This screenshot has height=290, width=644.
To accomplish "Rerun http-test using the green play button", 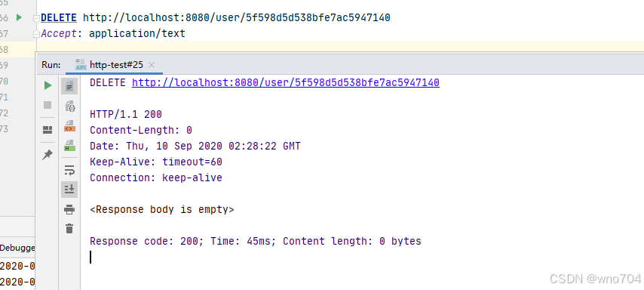I will click(x=48, y=85).
